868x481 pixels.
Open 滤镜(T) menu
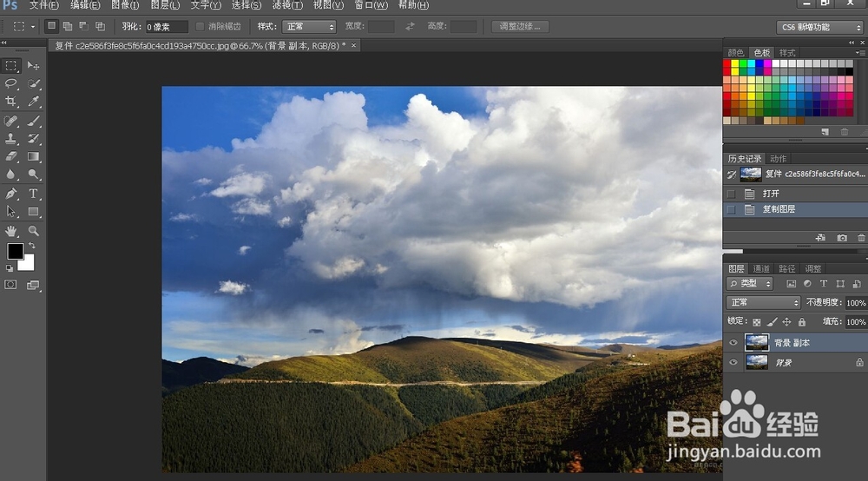[287, 5]
